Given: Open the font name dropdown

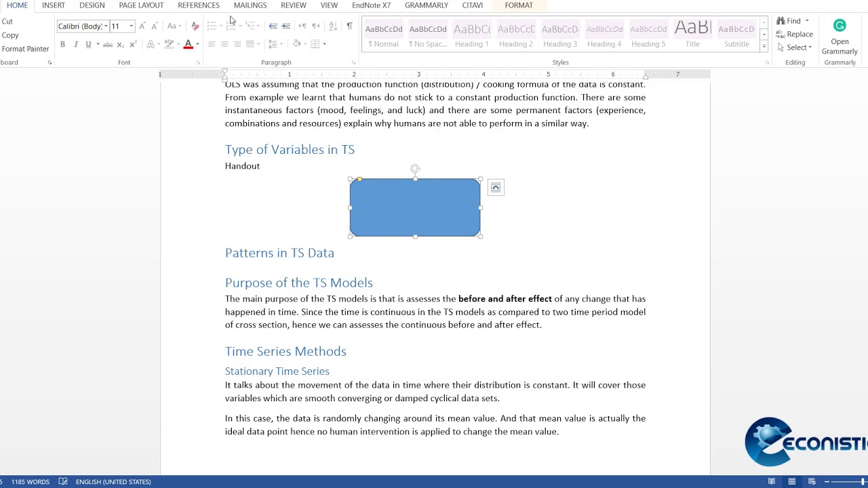Looking at the screenshot, I should coord(106,26).
